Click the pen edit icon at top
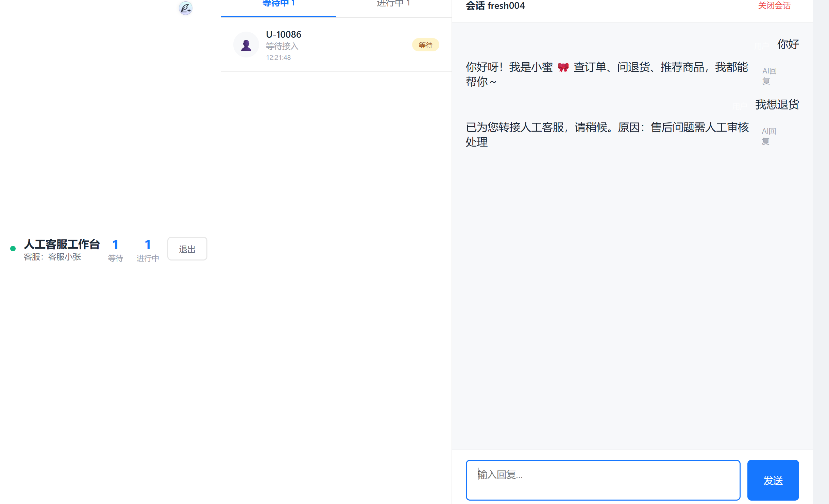The height and width of the screenshot is (504, 829). pos(186,8)
